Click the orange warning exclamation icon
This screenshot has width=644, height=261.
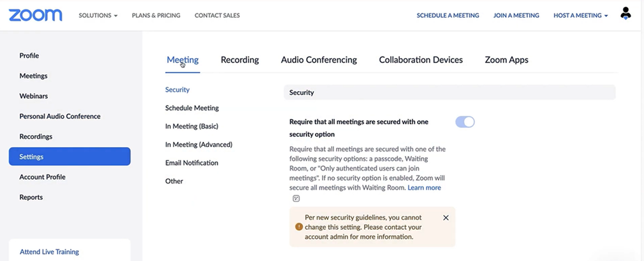click(298, 227)
